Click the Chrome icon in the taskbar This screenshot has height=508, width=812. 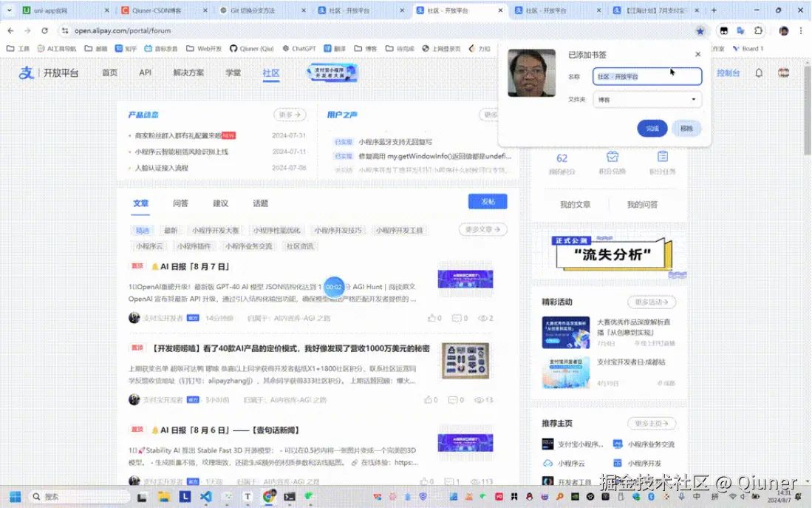click(269, 497)
